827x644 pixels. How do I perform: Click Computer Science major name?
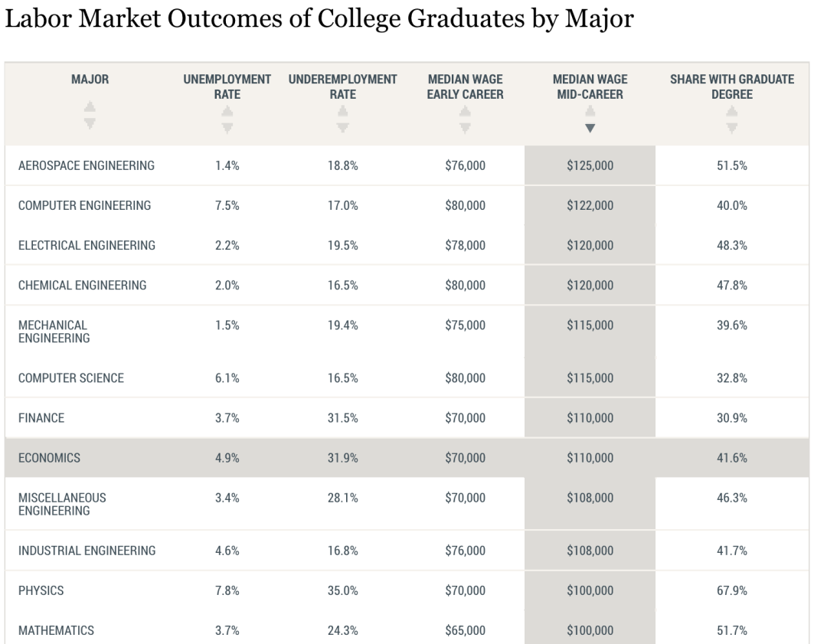click(71, 378)
